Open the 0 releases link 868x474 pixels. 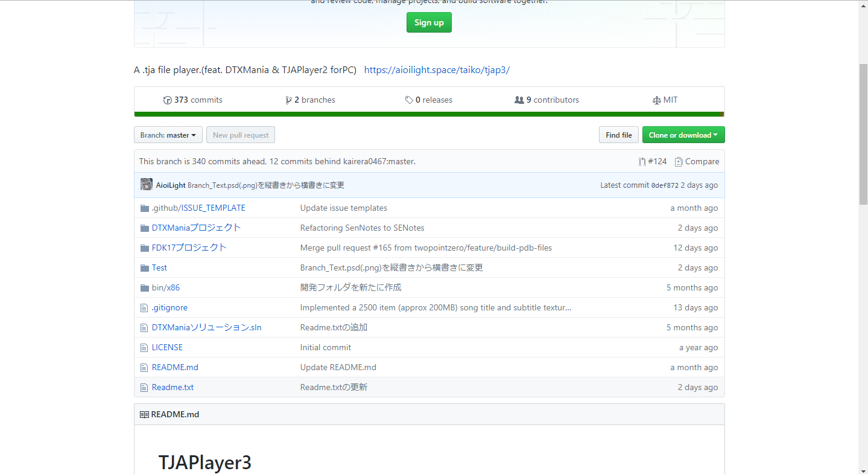[x=434, y=100]
